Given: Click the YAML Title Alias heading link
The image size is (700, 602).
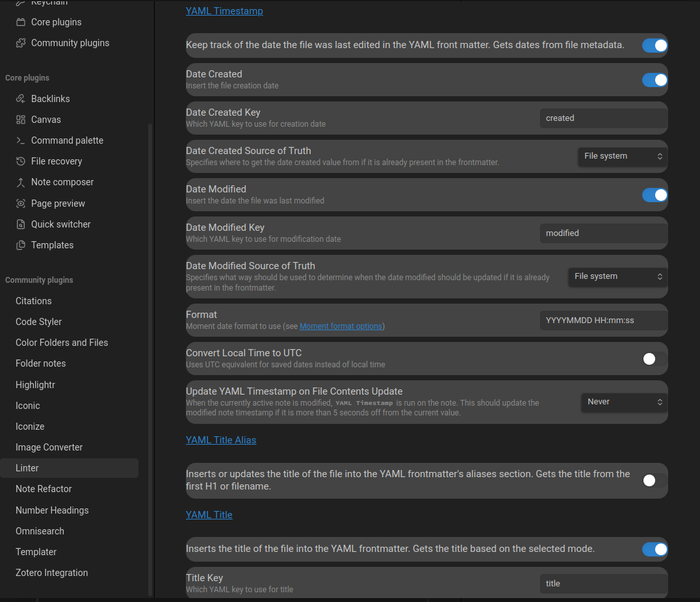Looking at the screenshot, I should tap(221, 440).
